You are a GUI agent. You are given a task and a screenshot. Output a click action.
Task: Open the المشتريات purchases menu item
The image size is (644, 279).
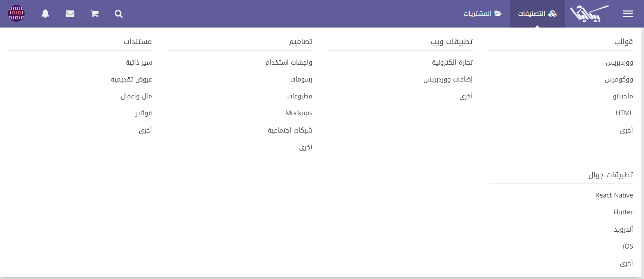click(482, 14)
